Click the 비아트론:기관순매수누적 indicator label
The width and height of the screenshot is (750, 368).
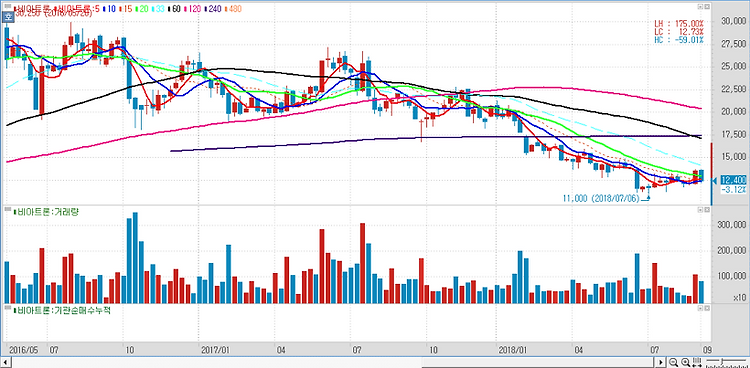coord(62,310)
